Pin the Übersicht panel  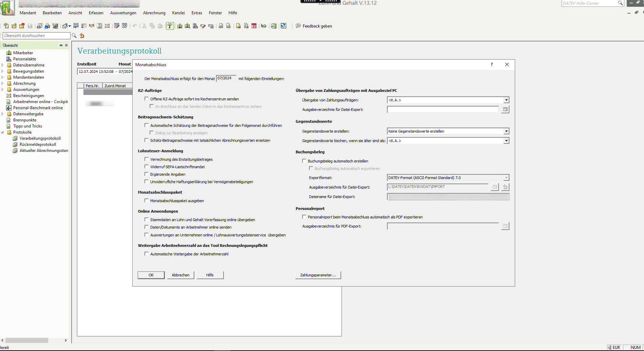coord(61,45)
